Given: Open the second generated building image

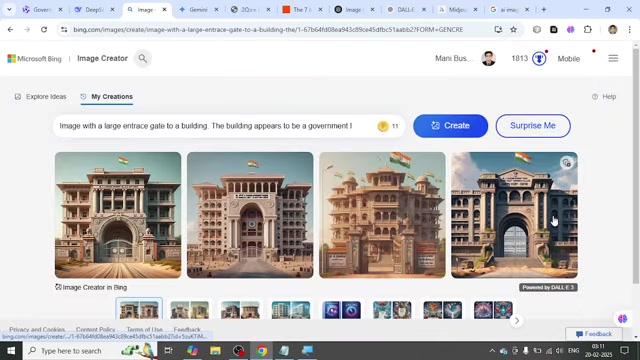Looking at the screenshot, I should (x=250, y=215).
